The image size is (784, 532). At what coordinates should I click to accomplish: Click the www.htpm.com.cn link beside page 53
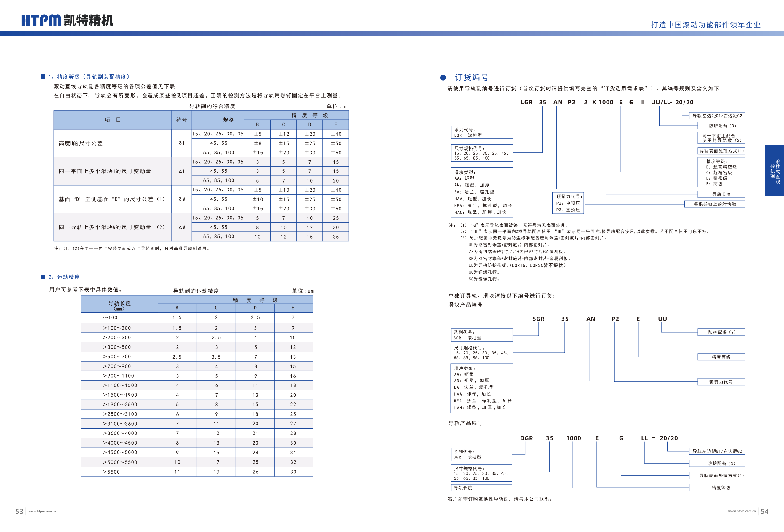click(42, 511)
